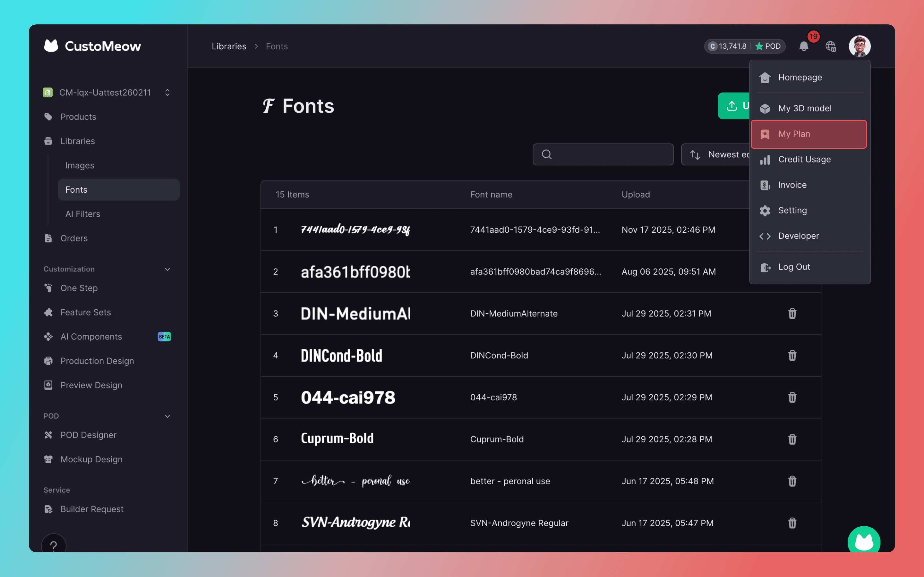Click the CustoMeow logo

[x=92, y=46]
